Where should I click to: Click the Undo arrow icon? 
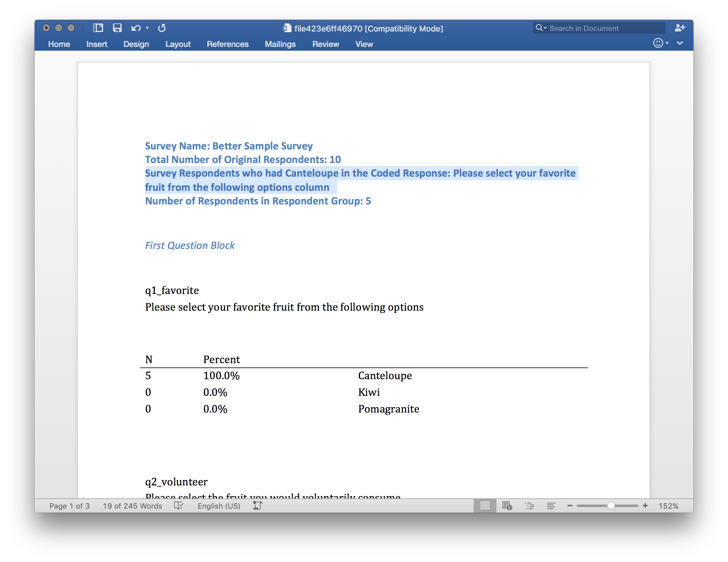tap(136, 28)
